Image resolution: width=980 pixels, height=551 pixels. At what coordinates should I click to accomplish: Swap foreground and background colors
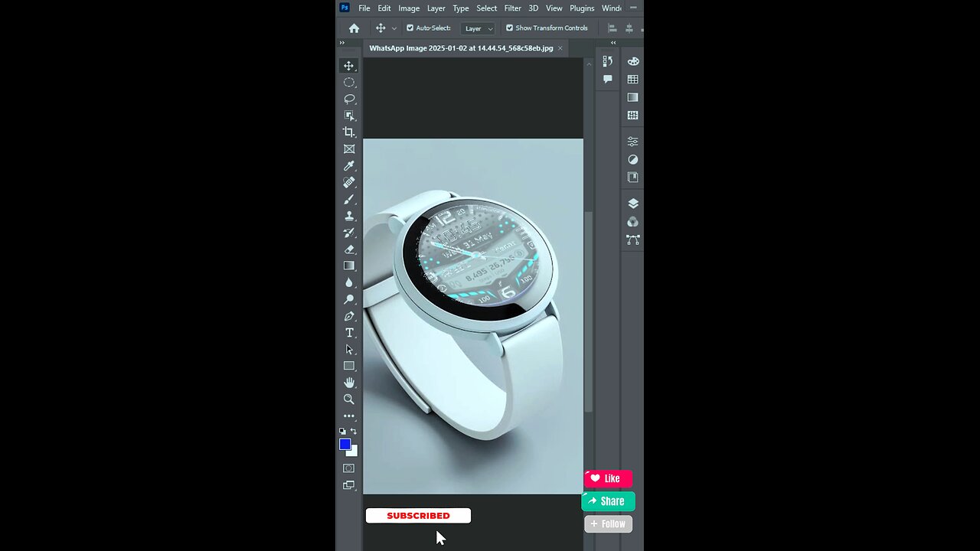pyautogui.click(x=354, y=432)
